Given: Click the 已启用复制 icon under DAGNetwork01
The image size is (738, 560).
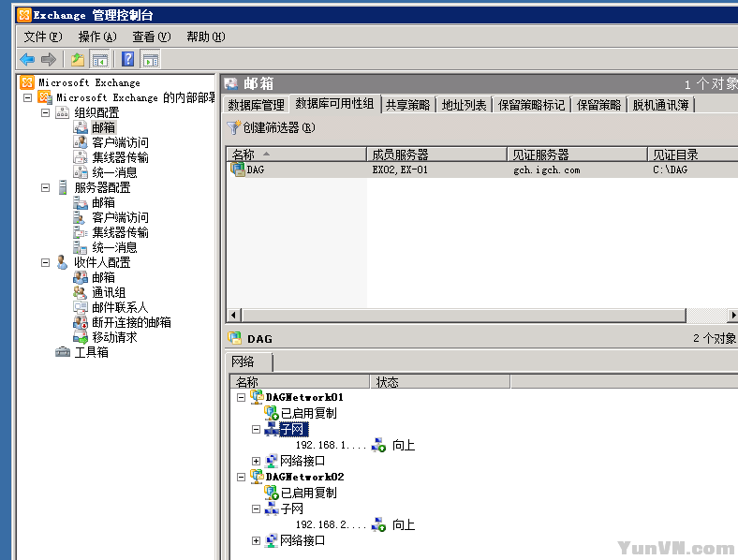Looking at the screenshot, I should point(272,413).
